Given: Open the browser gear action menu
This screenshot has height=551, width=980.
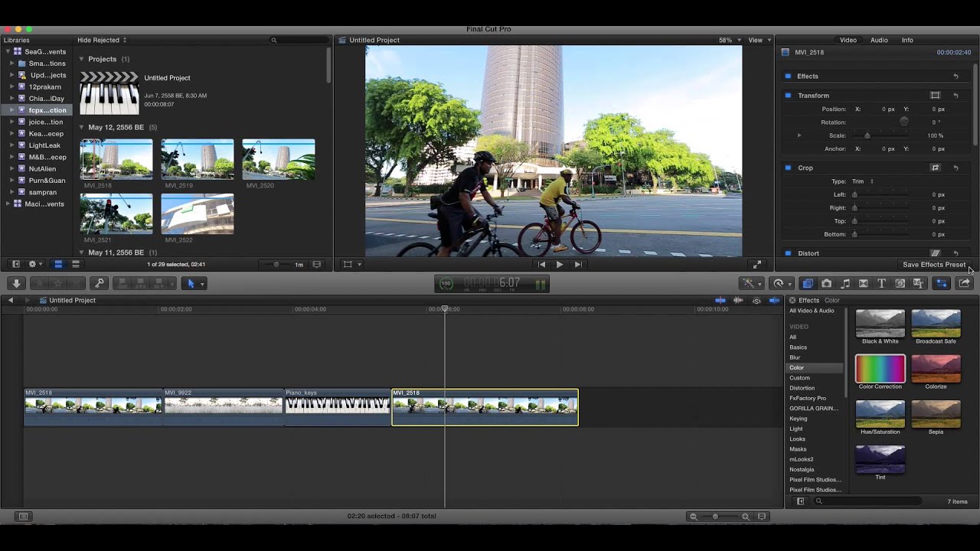Looking at the screenshot, I should point(34,264).
